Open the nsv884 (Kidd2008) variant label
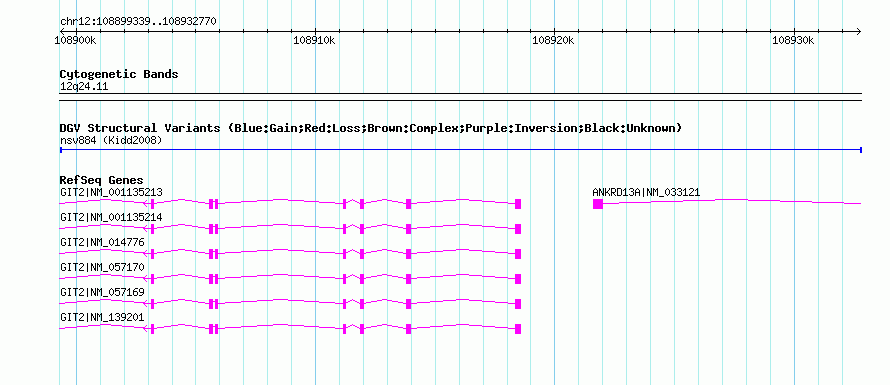890x385 pixels. pyautogui.click(x=111, y=140)
